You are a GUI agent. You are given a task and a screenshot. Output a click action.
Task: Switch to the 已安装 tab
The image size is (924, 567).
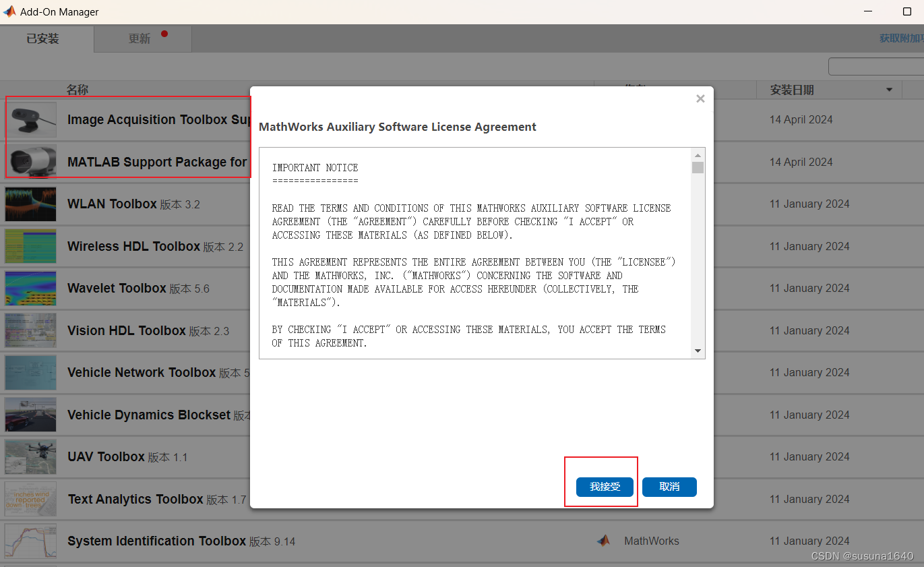pos(43,39)
